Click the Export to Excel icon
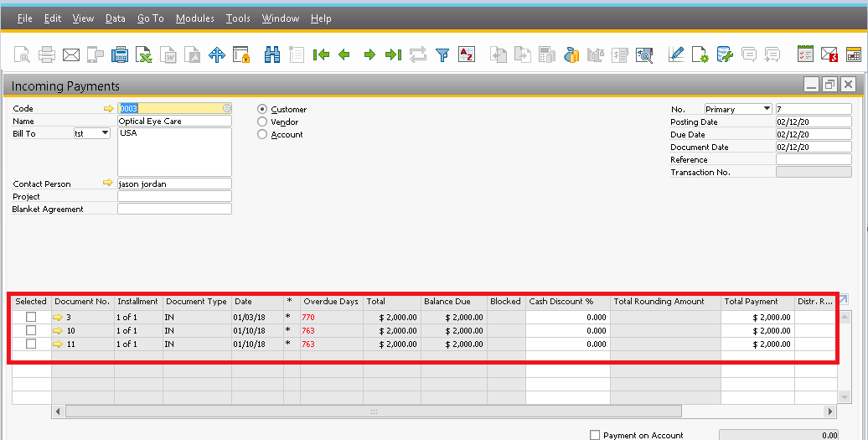 (144, 54)
